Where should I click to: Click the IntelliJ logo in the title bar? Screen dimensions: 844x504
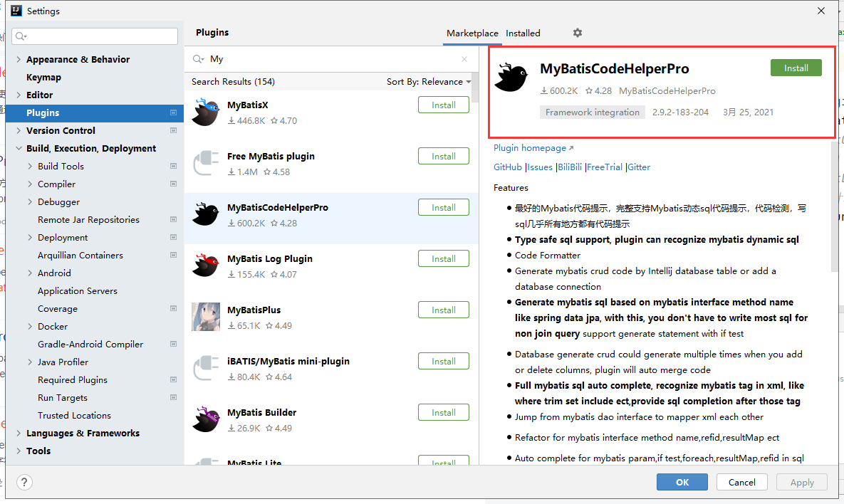(16, 11)
